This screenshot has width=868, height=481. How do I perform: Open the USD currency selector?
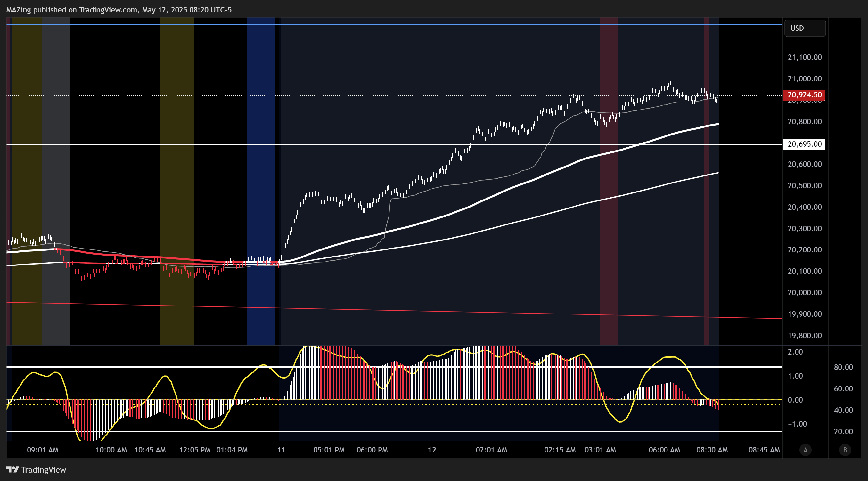tap(805, 28)
